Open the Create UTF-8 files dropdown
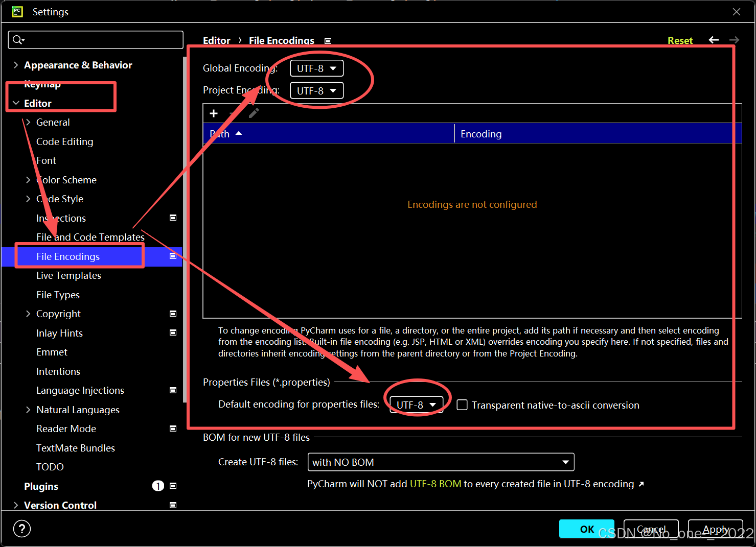This screenshot has width=756, height=547. (x=441, y=462)
